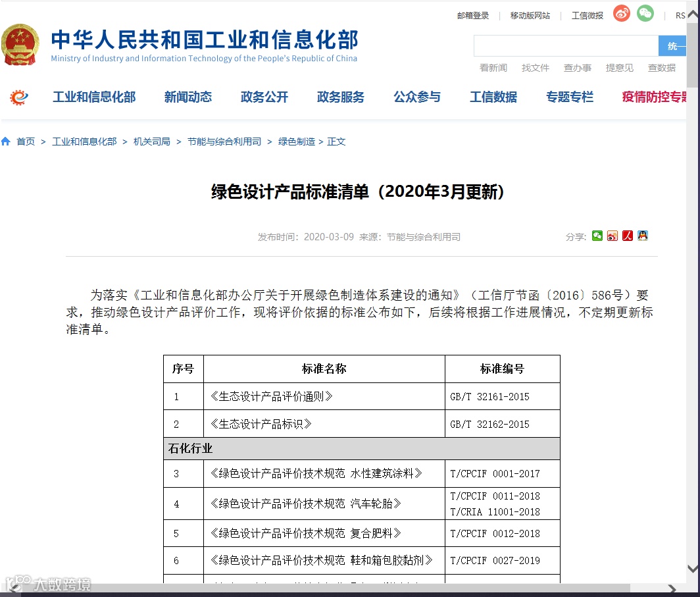This screenshot has width=700, height=597.
Task: Share article via QQ penguin icon
Action: [643, 236]
